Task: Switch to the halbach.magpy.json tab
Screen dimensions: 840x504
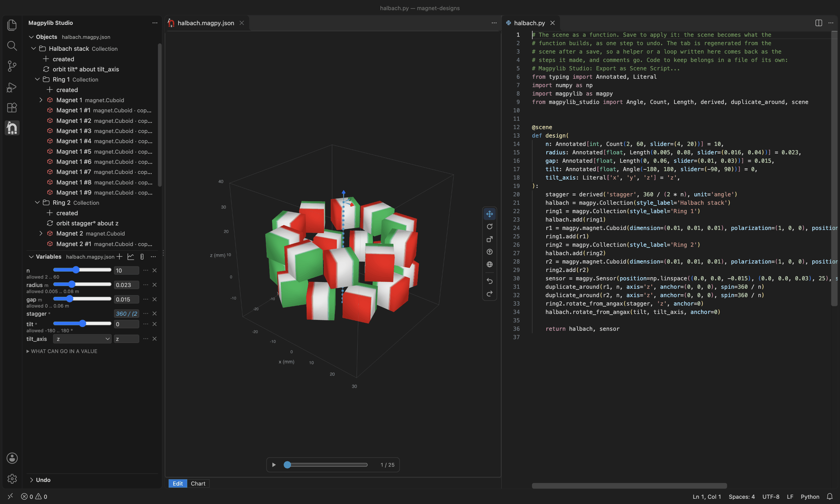Action: (206, 23)
